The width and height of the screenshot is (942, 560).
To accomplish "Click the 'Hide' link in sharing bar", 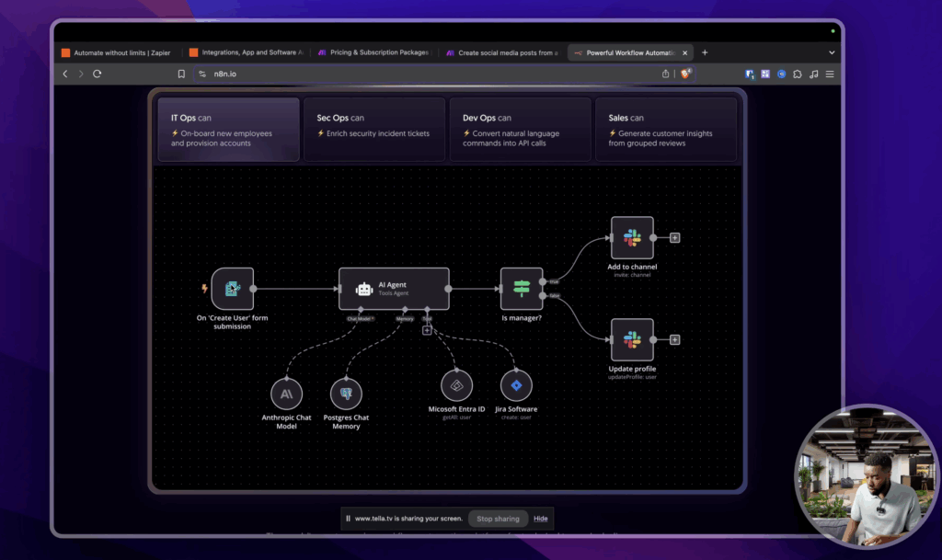I will click(x=541, y=519).
